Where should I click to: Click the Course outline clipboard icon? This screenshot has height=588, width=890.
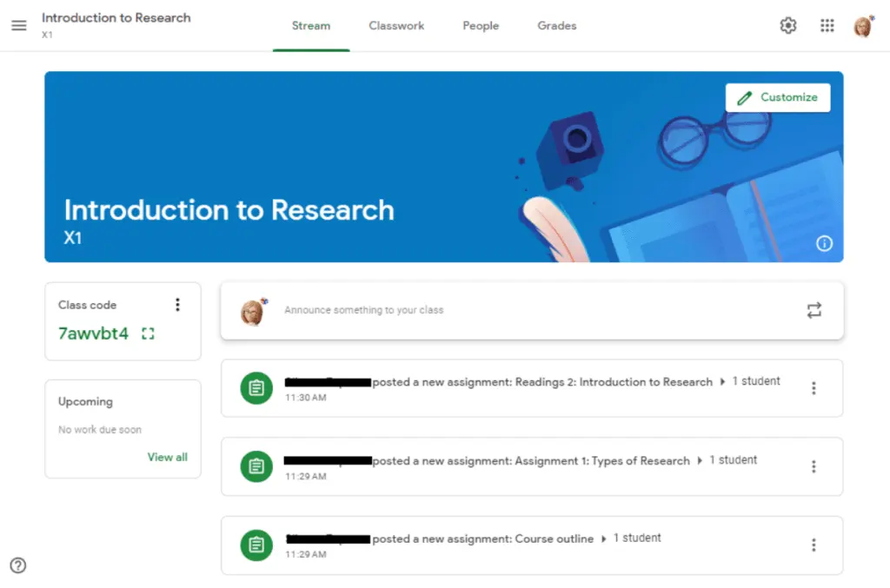[x=256, y=545]
